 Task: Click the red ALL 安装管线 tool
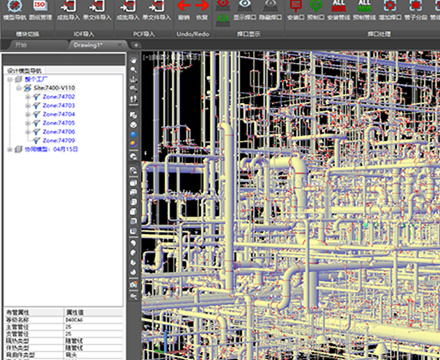pyautogui.click(x=338, y=10)
